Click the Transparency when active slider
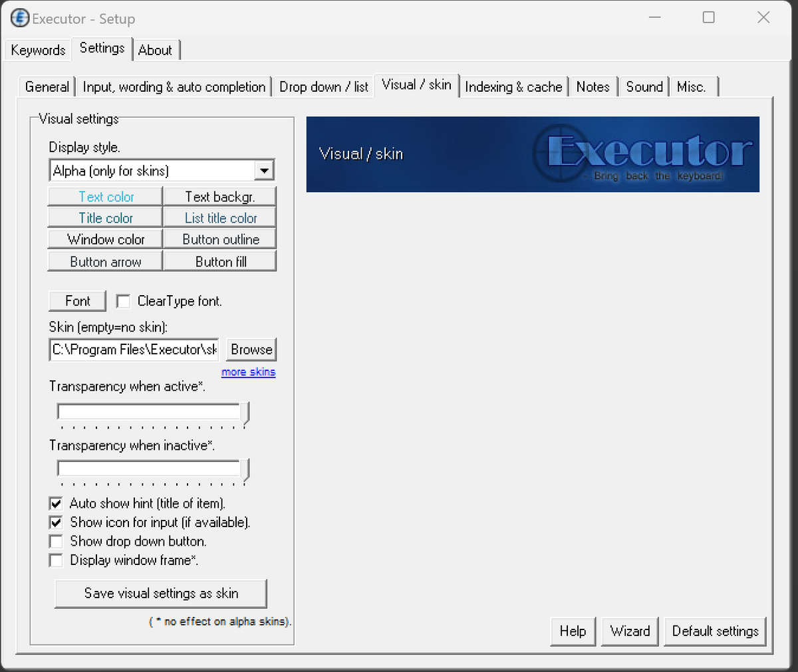This screenshot has height=672, width=798. (x=154, y=413)
